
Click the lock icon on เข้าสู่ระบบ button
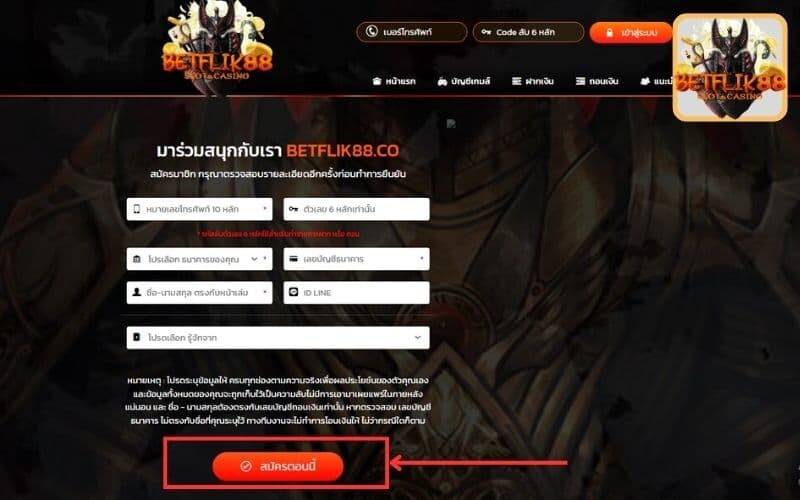coord(609,33)
